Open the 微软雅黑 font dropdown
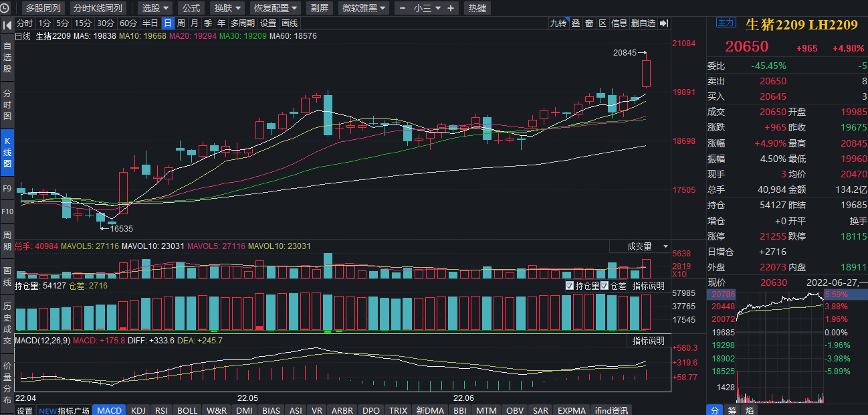Viewport: 868px width, 415px height. pyautogui.click(x=364, y=8)
